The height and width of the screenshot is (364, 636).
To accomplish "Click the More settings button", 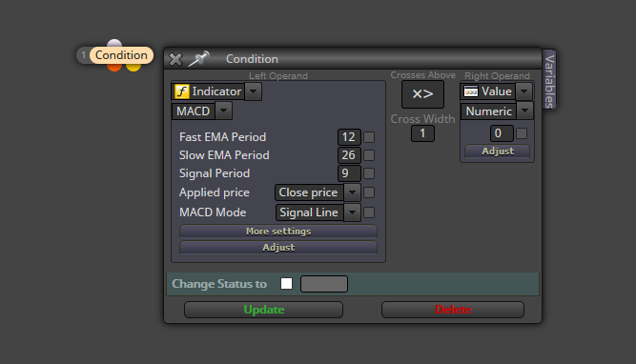I will pos(278,231).
